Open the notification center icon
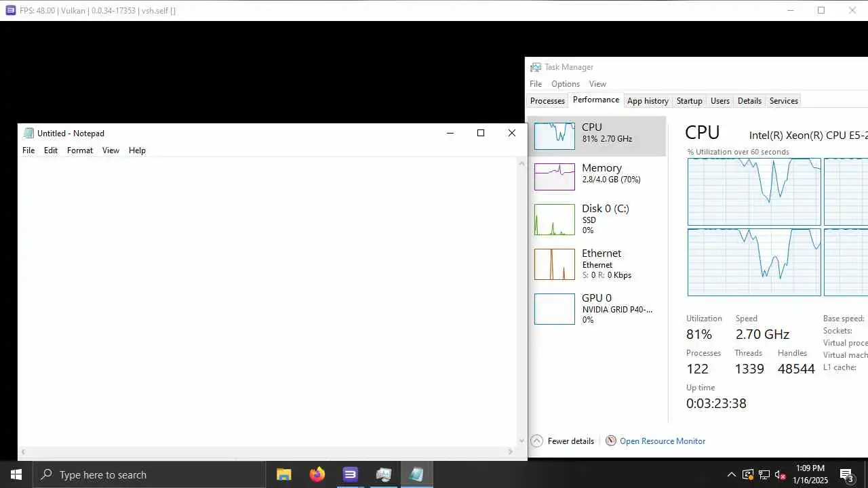This screenshot has height=488, width=868. pos(847,474)
